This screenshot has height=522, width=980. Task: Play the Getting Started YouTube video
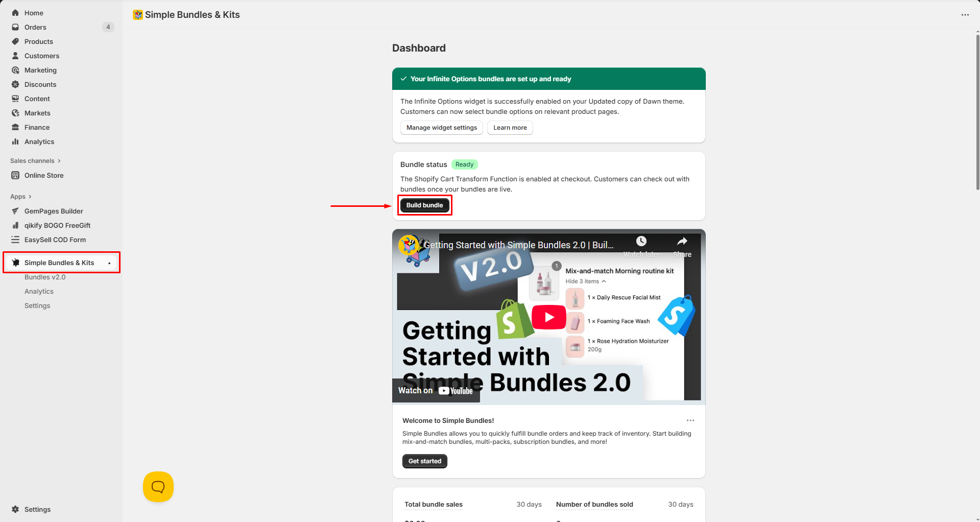[549, 317]
